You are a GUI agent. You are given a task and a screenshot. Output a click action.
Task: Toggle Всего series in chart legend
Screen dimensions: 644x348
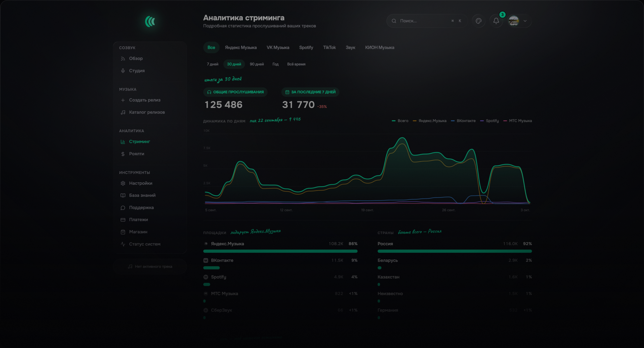pyautogui.click(x=400, y=121)
